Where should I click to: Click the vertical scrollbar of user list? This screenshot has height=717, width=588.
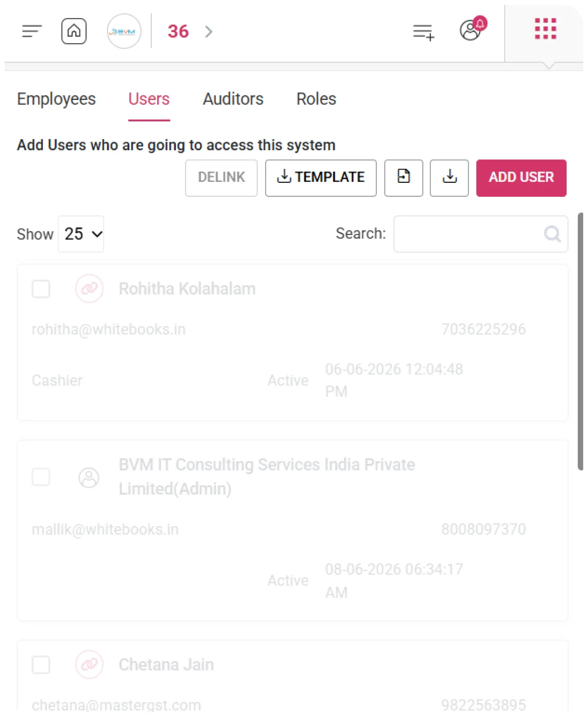581,341
